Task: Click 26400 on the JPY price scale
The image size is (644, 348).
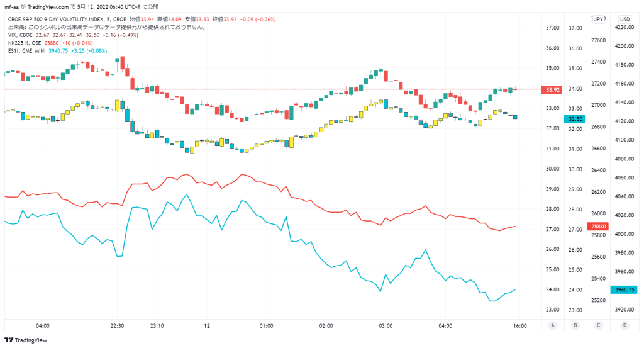Action: point(599,170)
